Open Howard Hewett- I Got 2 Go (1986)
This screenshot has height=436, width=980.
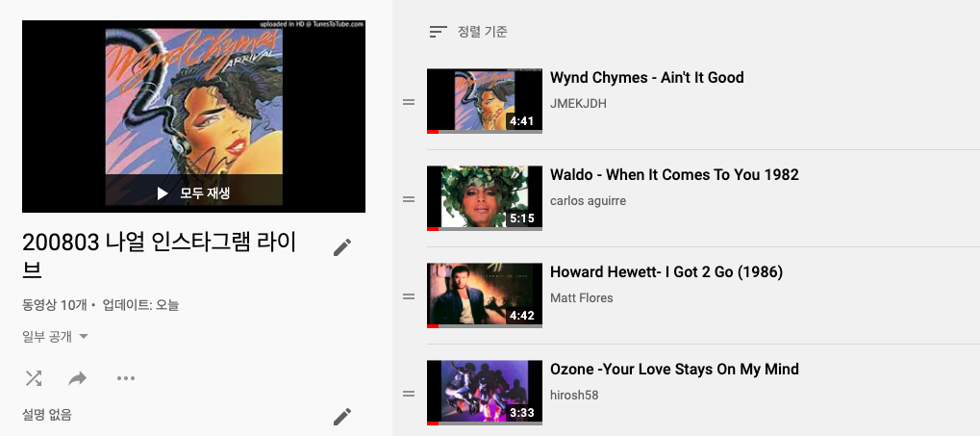coord(666,272)
